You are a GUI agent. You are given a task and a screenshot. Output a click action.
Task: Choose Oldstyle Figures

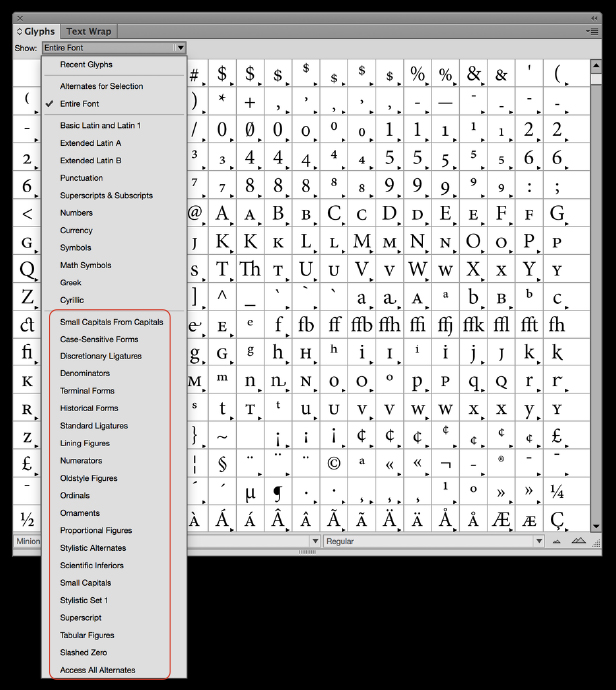[x=114, y=478]
